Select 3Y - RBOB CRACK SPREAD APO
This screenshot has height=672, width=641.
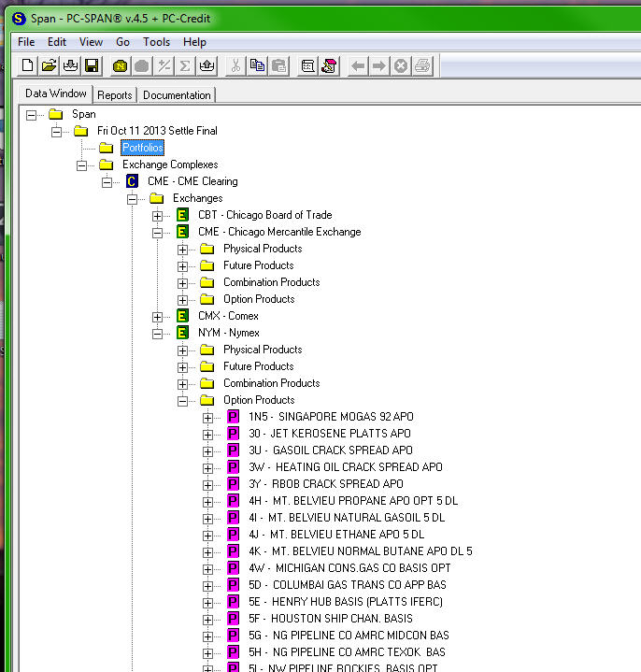(326, 484)
